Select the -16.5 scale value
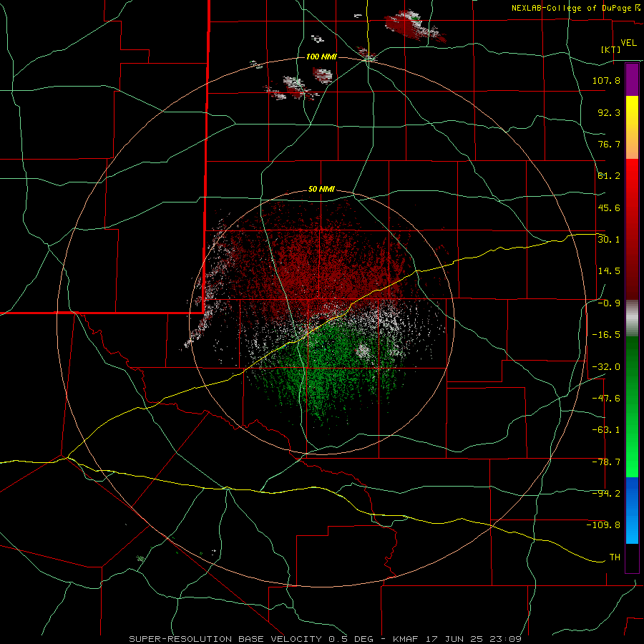This screenshot has height=644, width=644. (606, 335)
